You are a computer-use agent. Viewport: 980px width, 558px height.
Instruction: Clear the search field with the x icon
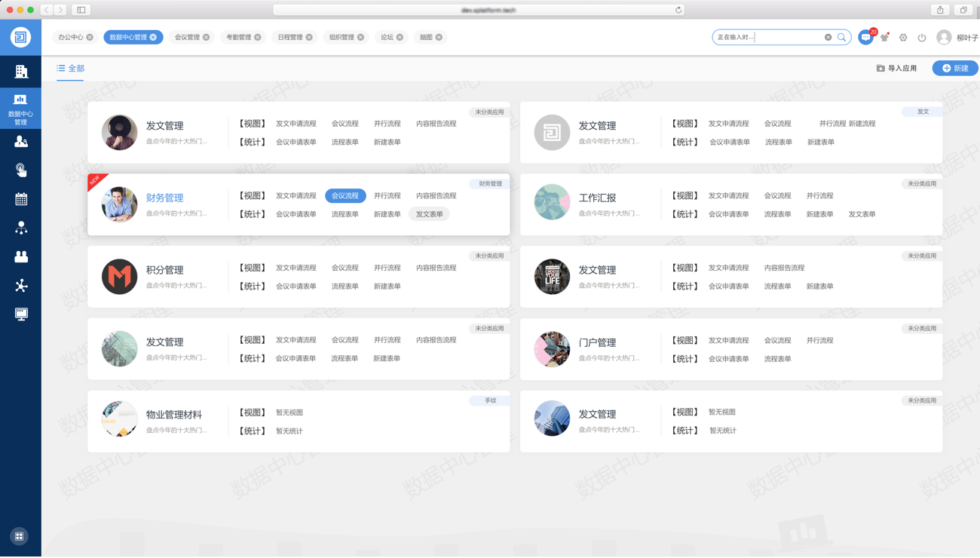pyautogui.click(x=828, y=37)
